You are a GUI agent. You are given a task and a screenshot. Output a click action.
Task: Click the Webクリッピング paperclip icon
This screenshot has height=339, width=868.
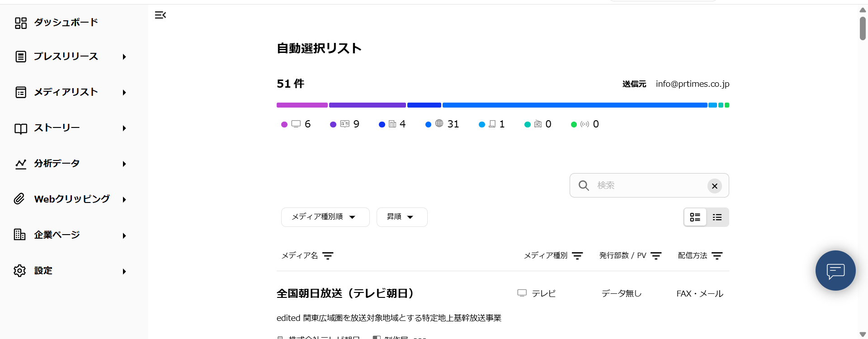(19, 198)
